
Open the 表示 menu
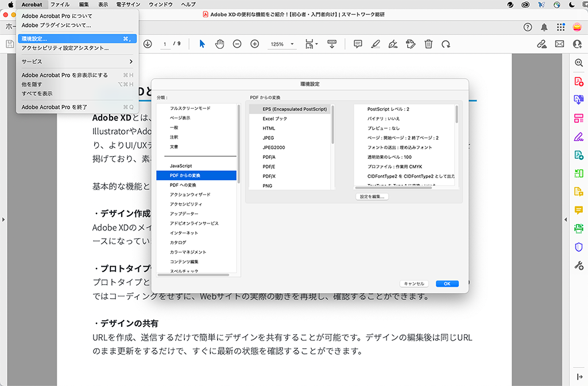(x=103, y=5)
